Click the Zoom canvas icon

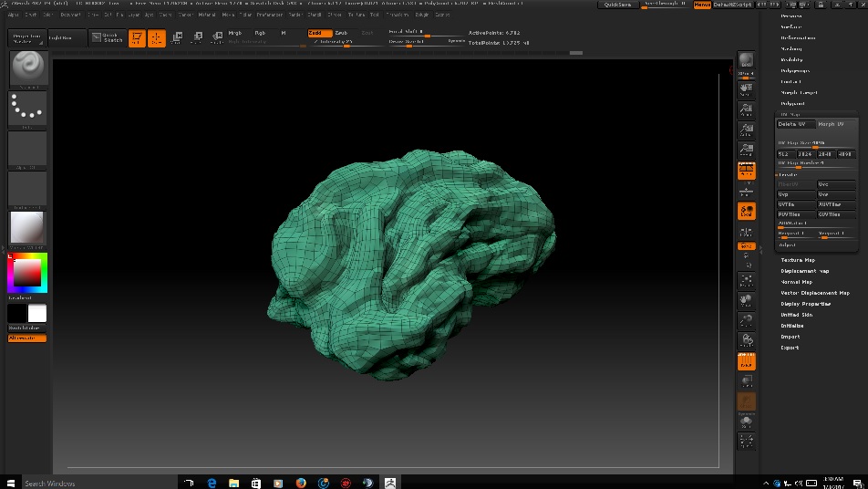click(746, 110)
